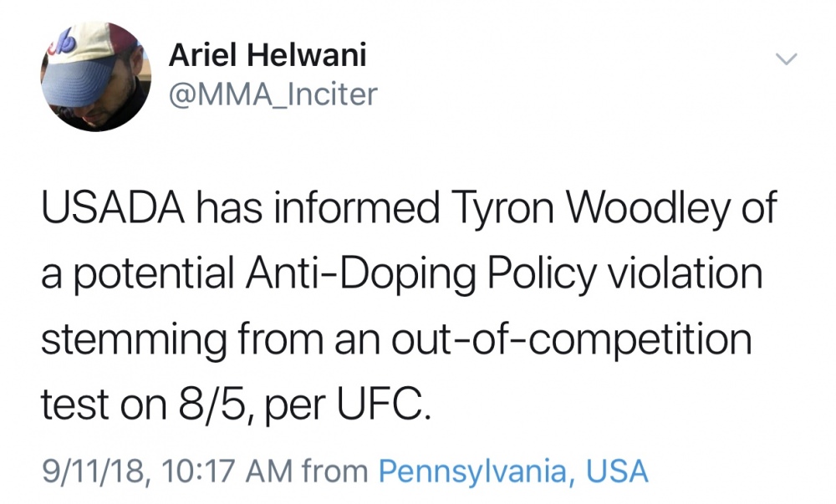Image resolution: width=836 pixels, height=504 pixels.
Task: Click the word USADA in the tweet
Action: pos(114,207)
